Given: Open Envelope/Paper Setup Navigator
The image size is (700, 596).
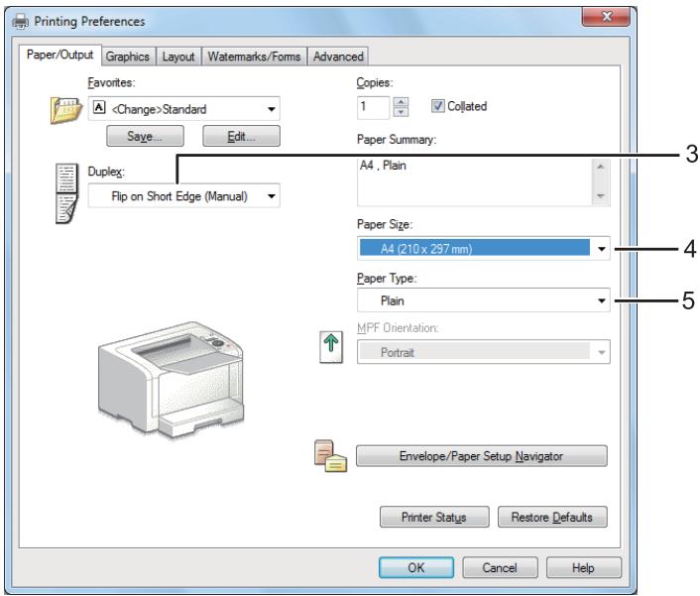Looking at the screenshot, I should coord(481,456).
